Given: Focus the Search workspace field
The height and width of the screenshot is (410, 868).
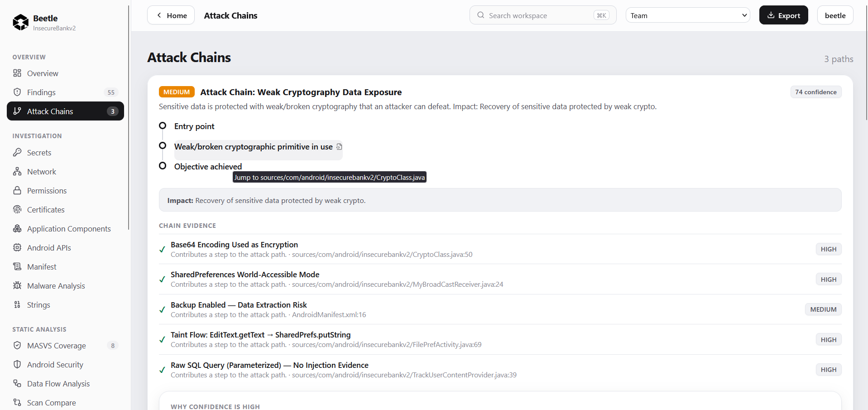Looking at the screenshot, I should pyautogui.click(x=543, y=15).
